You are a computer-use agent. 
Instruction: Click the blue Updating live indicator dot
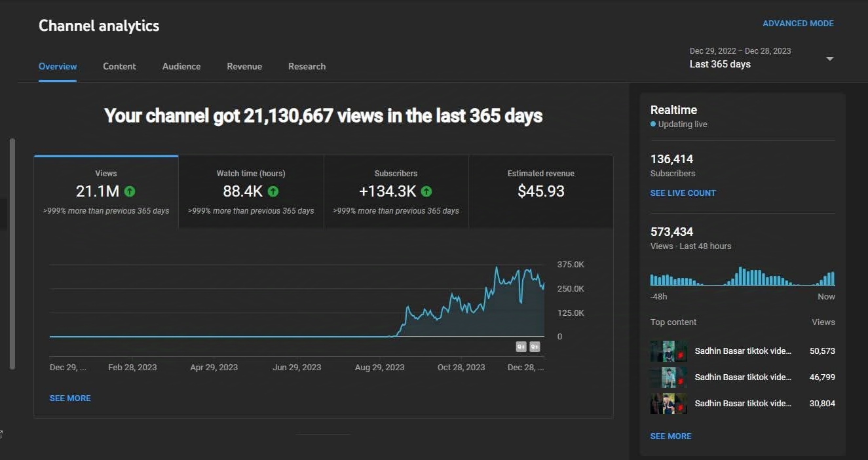click(x=652, y=124)
